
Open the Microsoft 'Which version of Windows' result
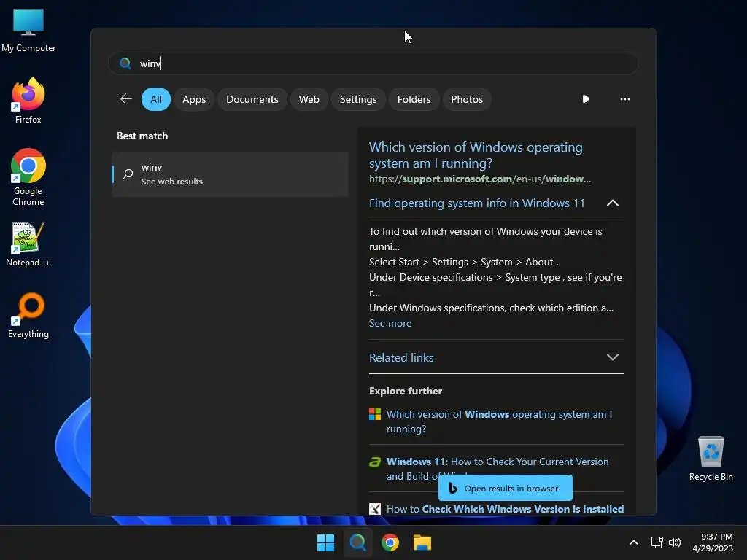point(499,421)
